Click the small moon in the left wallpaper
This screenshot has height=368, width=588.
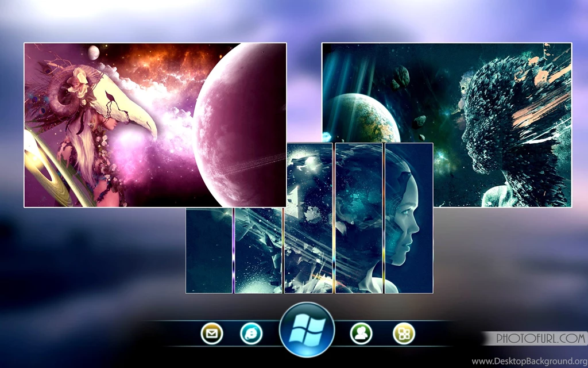(94, 53)
